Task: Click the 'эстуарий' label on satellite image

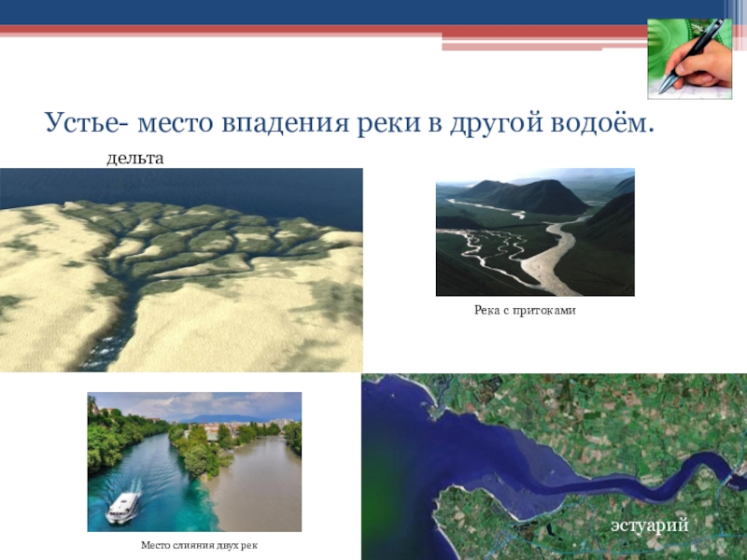Action: click(650, 526)
